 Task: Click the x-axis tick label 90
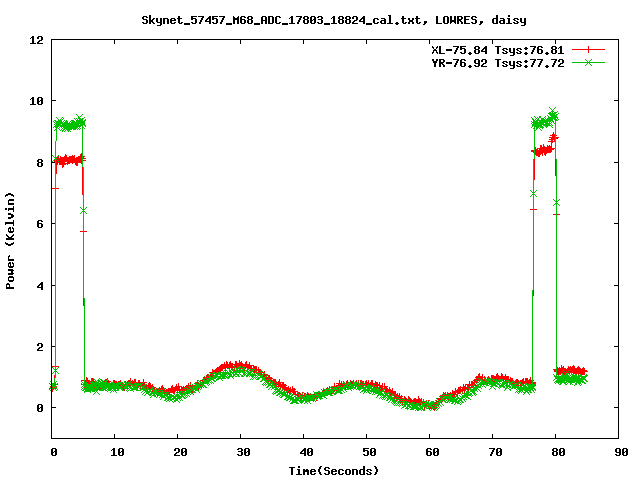(x=621, y=452)
